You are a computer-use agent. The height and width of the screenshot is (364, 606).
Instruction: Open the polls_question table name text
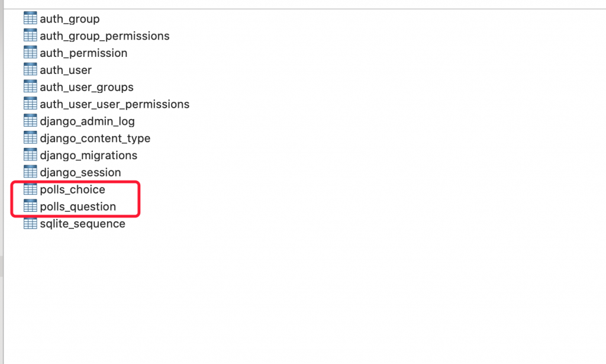(78, 207)
